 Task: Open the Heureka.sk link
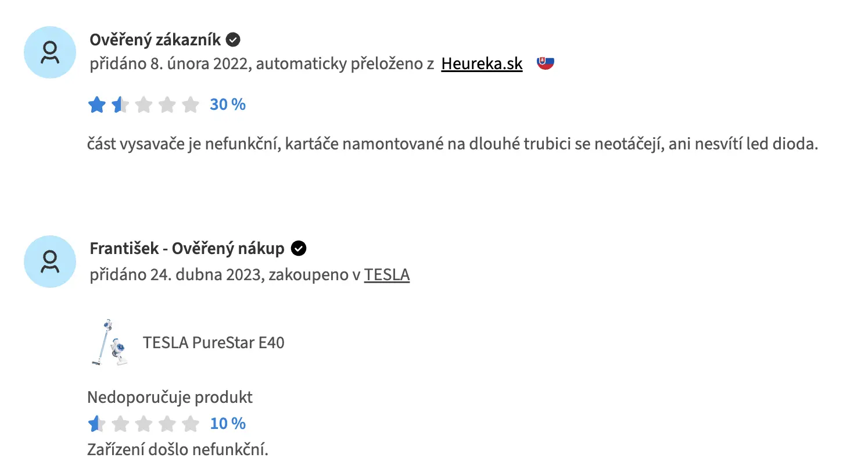click(482, 64)
